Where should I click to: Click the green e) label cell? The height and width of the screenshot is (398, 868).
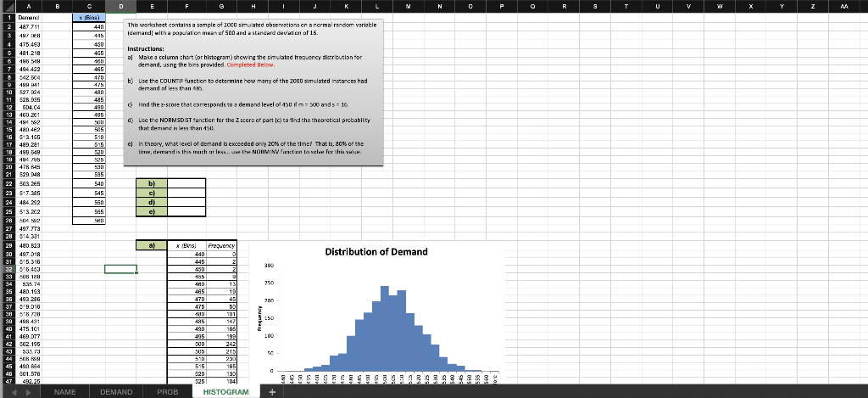click(x=151, y=211)
